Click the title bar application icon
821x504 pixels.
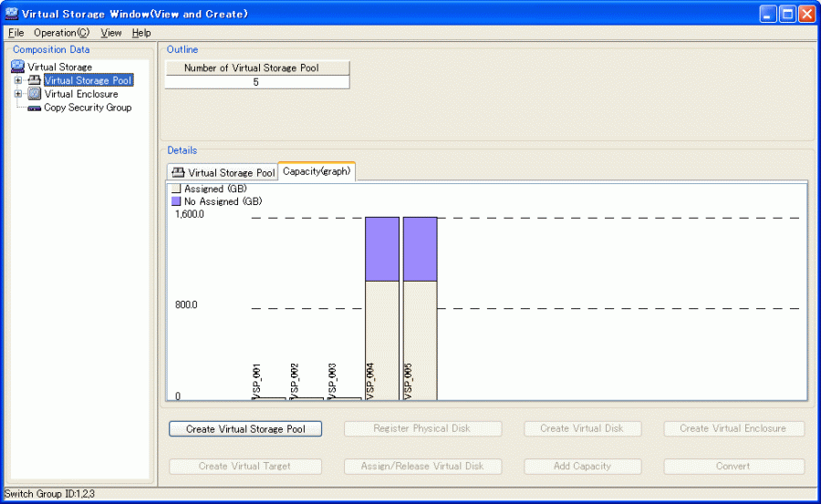pyautogui.click(x=11, y=14)
